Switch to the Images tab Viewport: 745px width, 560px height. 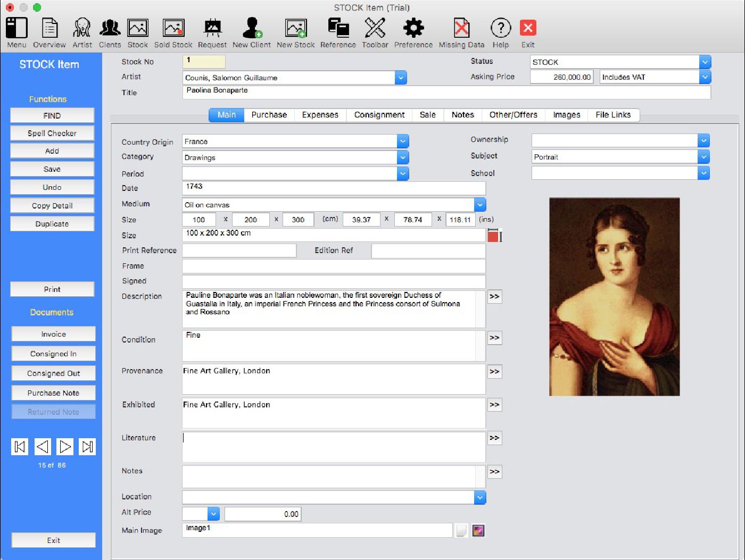pos(567,115)
